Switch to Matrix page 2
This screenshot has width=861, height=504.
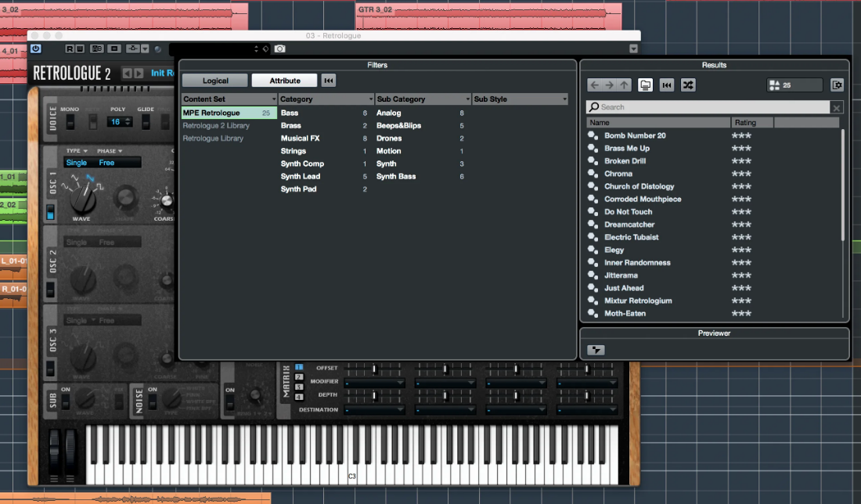click(299, 377)
